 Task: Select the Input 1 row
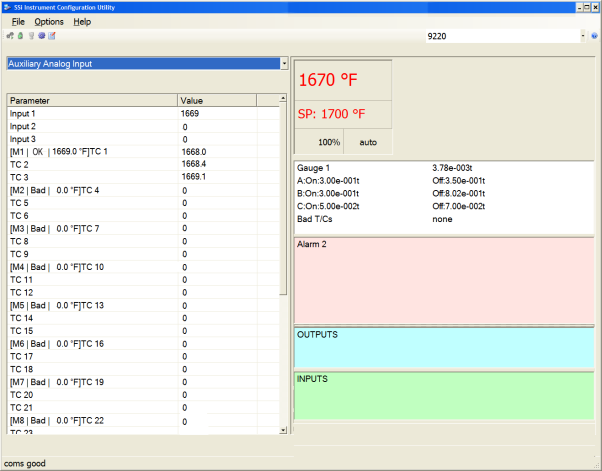point(92,114)
